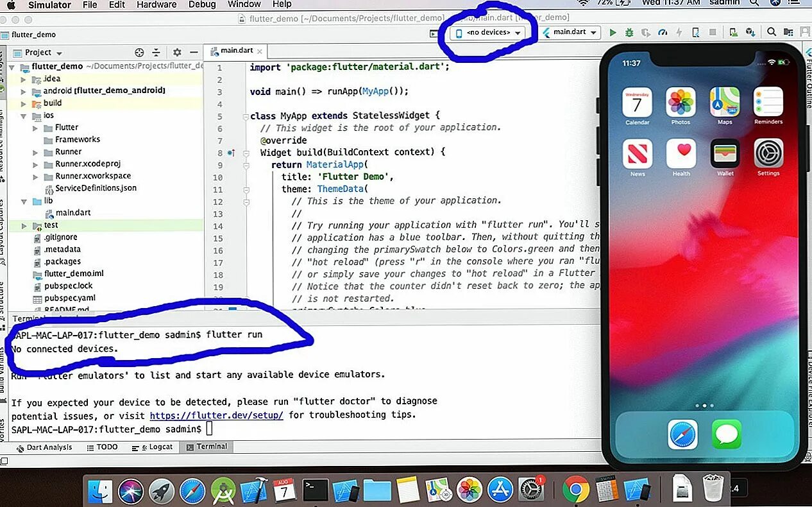Select the Frameworks folder

click(77, 140)
